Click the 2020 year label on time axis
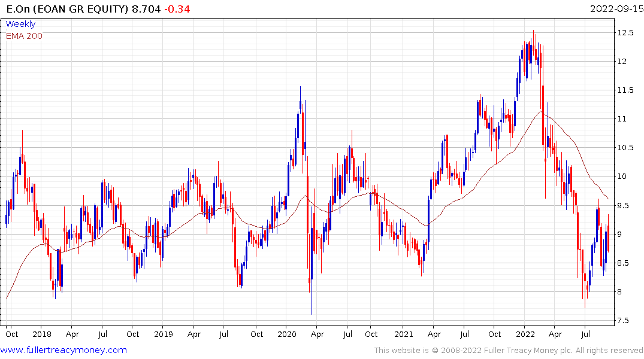The height and width of the screenshot is (359, 644). 287,334
